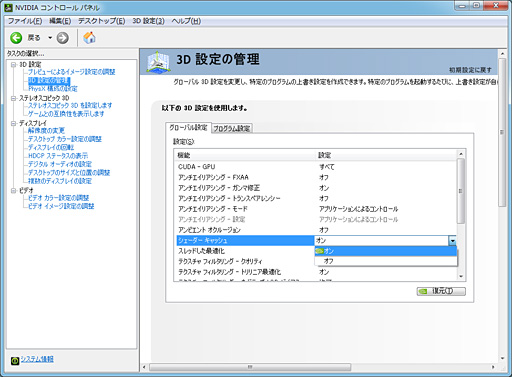Screen dimensions: 512x377
Task: Select スレッドした最適化 row
Action: pyautogui.click(x=245, y=251)
